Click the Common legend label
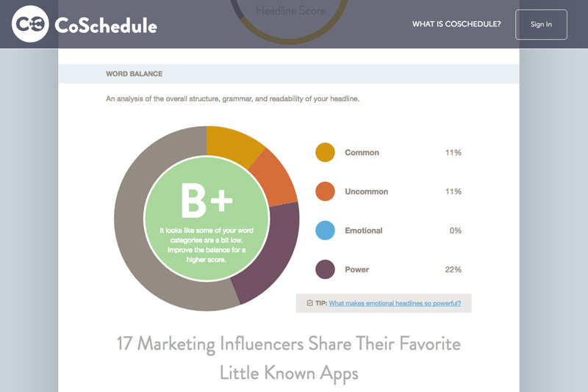 [362, 153]
